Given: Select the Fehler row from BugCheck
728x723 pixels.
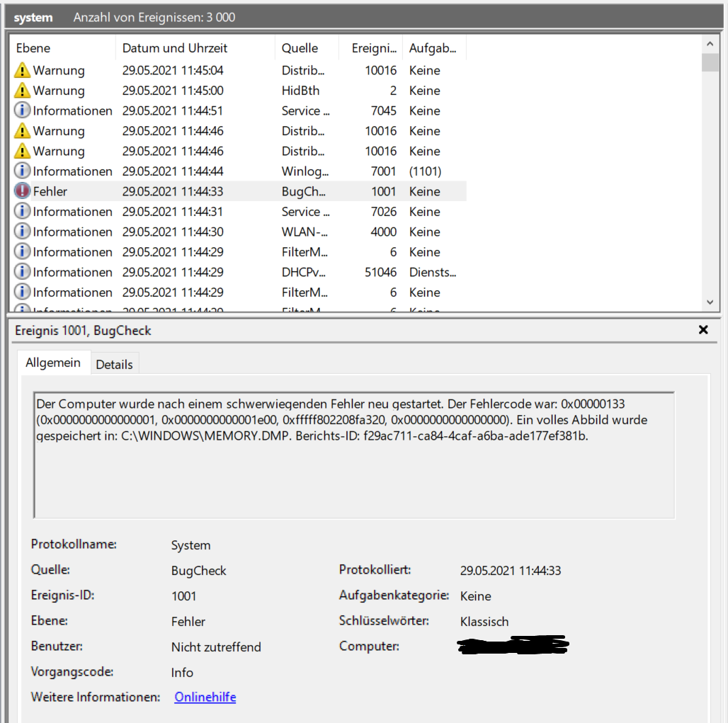Looking at the screenshot, I should (238, 191).
